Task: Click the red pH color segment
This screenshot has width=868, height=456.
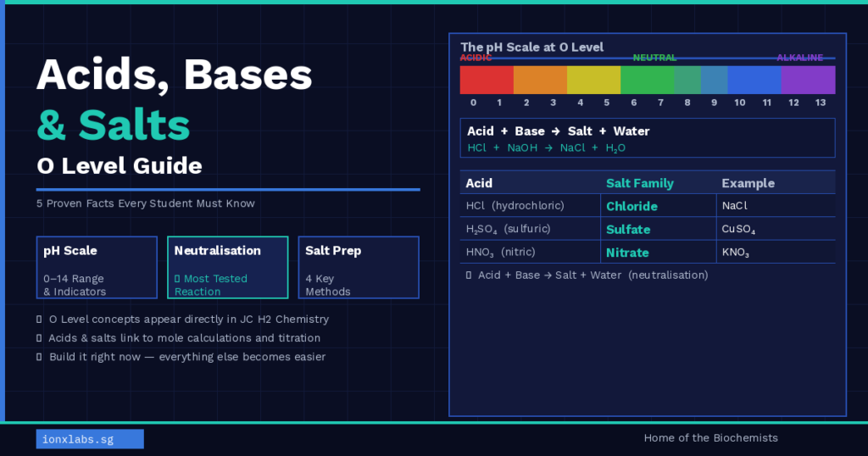Action: click(487, 80)
